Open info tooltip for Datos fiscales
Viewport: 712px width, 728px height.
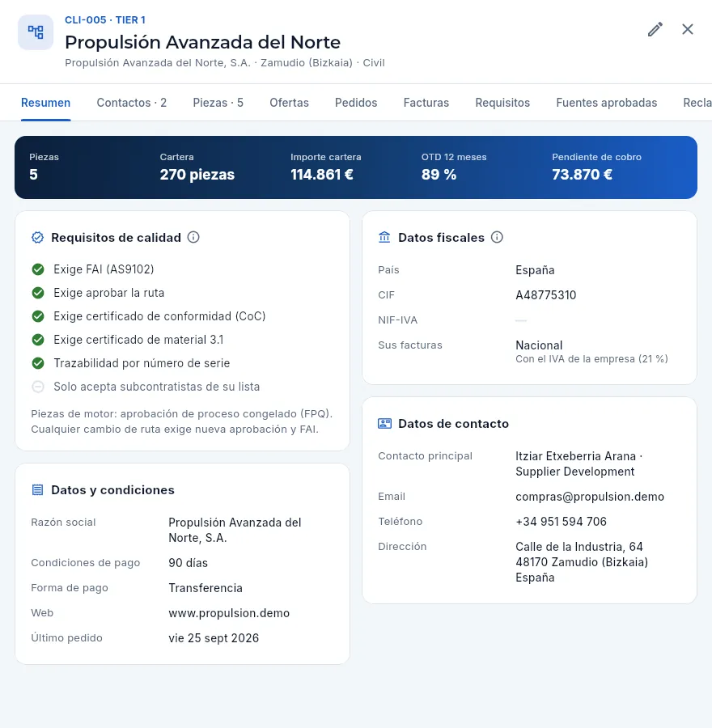[x=497, y=237]
